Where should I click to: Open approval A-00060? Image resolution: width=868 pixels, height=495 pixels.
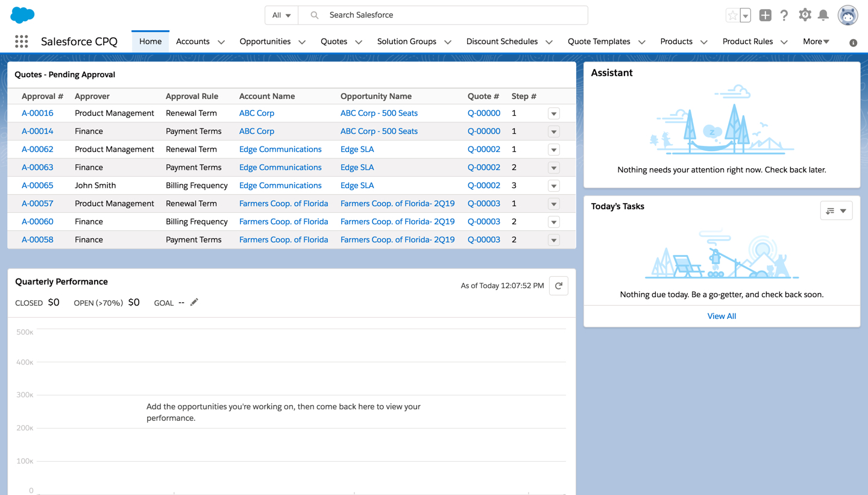(37, 222)
